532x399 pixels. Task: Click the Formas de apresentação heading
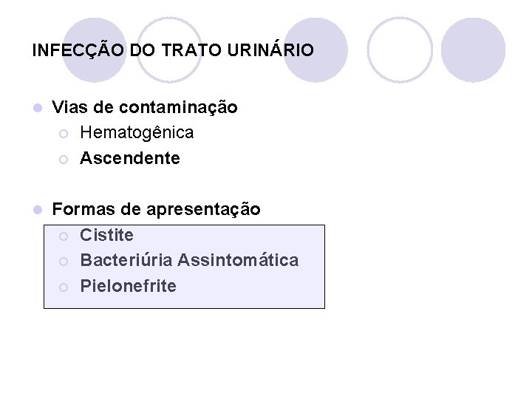pyautogui.click(x=156, y=210)
